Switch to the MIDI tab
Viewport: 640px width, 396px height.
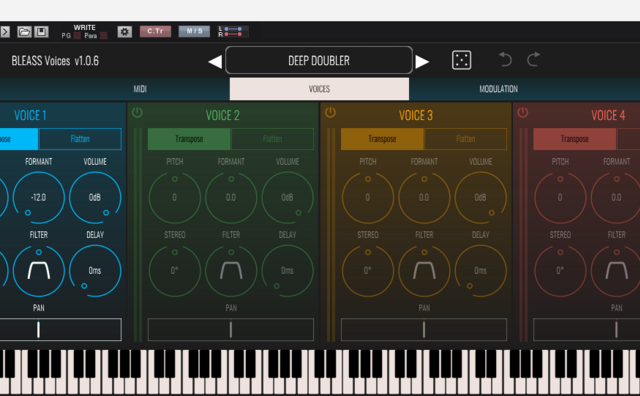(x=140, y=89)
